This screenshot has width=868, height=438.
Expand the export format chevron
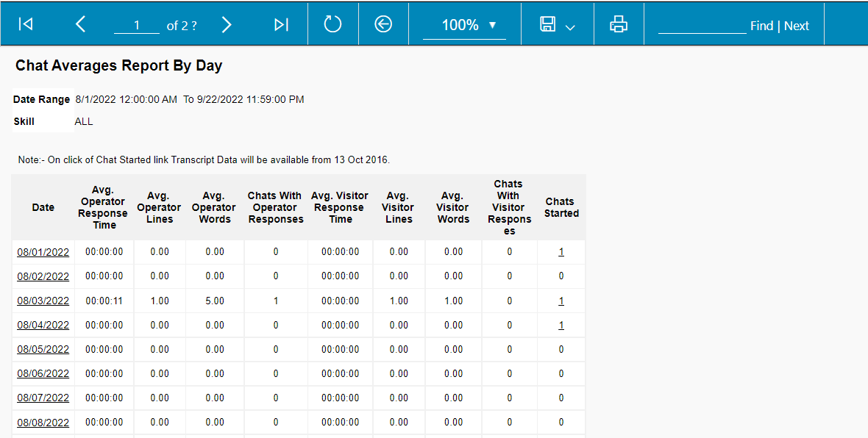pos(570,27)
